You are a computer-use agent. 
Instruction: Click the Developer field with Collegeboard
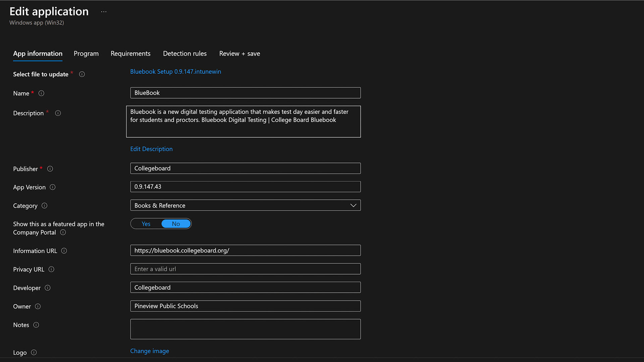coord(246,288)
